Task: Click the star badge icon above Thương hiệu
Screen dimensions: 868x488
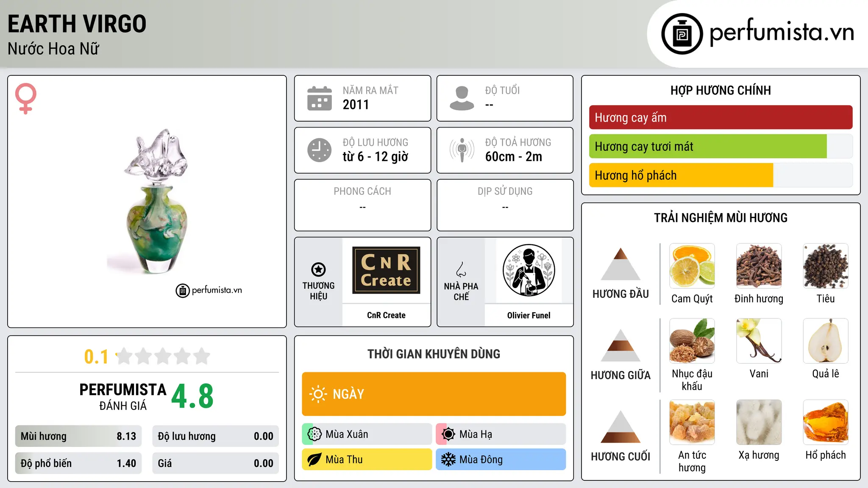Action: [x=318, y=269]
